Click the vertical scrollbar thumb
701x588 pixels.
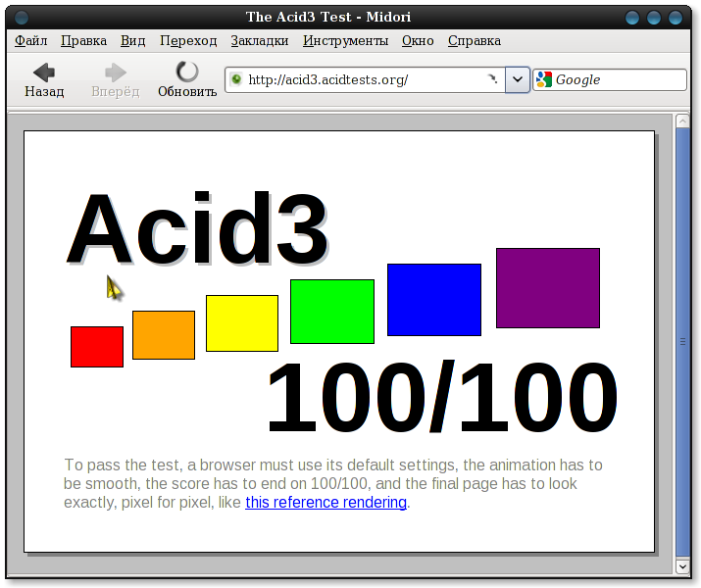click(682, 342)
